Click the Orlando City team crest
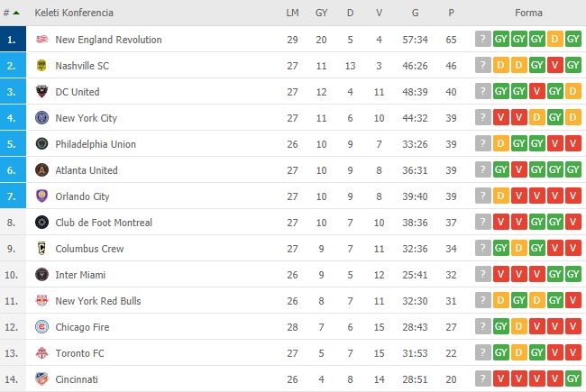Screen dimensions: 586x392 41,196
